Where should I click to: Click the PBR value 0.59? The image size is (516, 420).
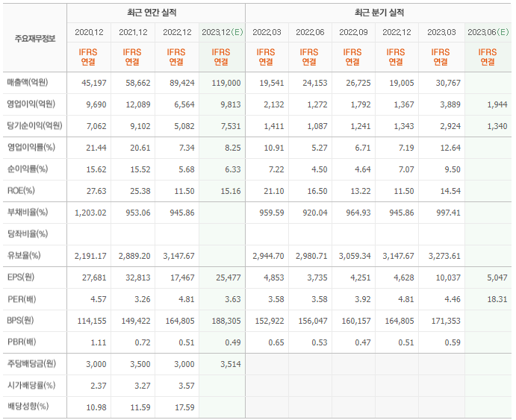tap(453, 342)
